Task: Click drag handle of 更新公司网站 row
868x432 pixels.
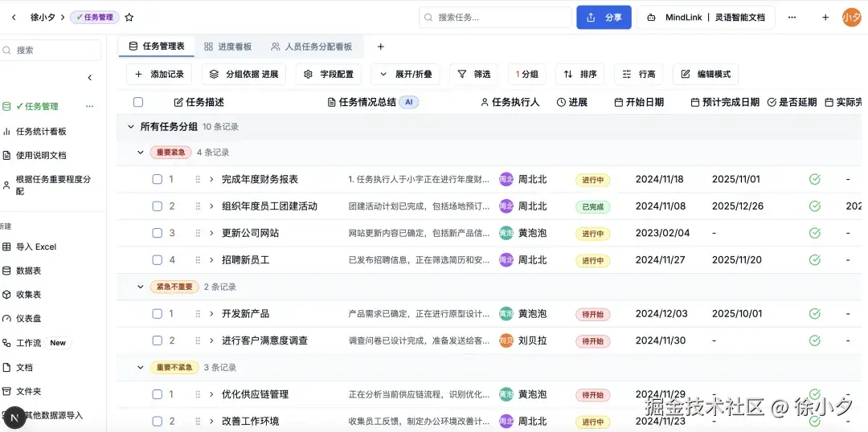Action: (198, 233)
